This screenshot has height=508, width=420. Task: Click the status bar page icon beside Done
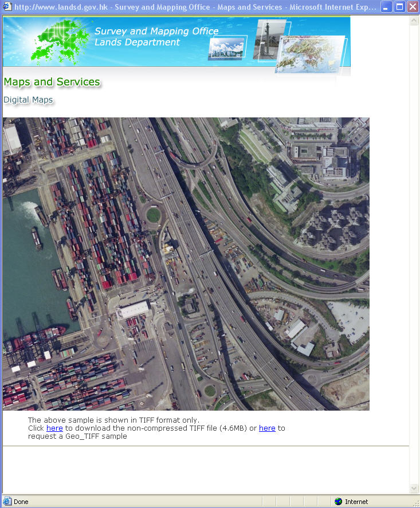click(x=7, y=501)
